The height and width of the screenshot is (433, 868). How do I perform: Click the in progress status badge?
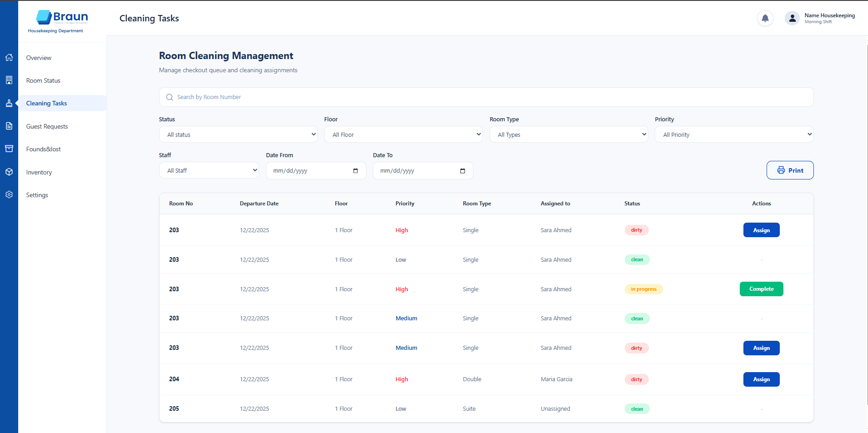[x=643, y=289]
